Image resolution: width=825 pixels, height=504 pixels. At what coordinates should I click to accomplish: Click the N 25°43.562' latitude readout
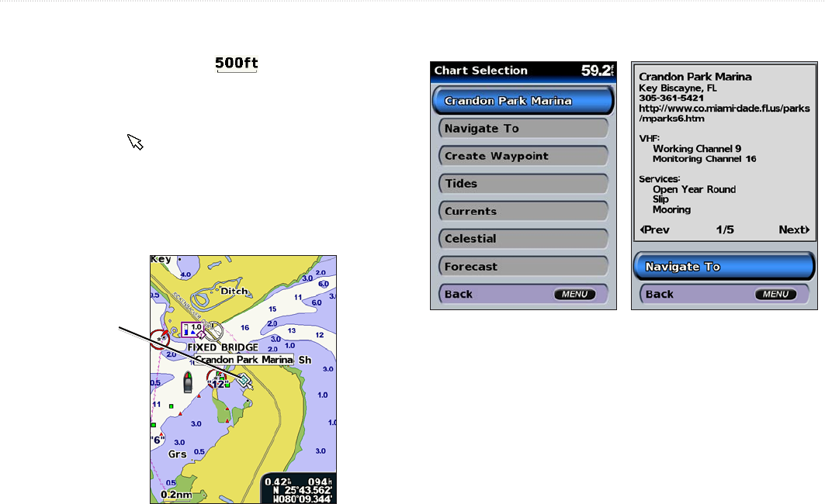point(303,490)
